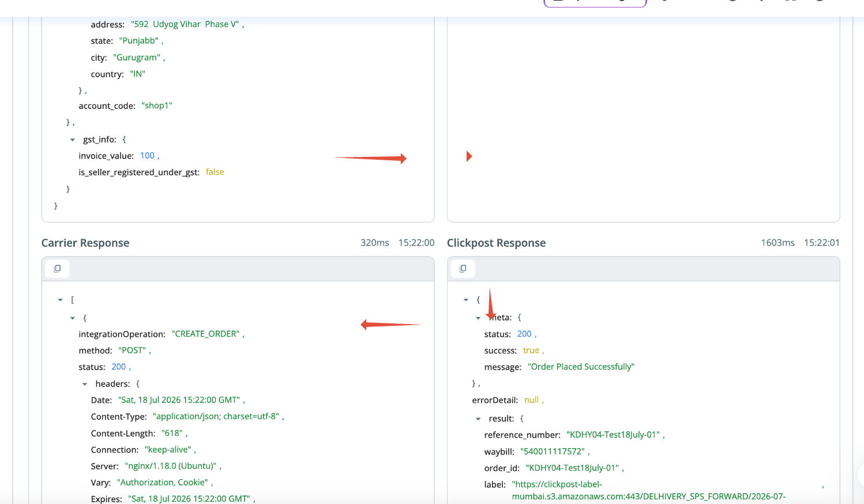This screenshot has height=504, width=864.
Task: Select the errorDetail value null
Action: 531,400
